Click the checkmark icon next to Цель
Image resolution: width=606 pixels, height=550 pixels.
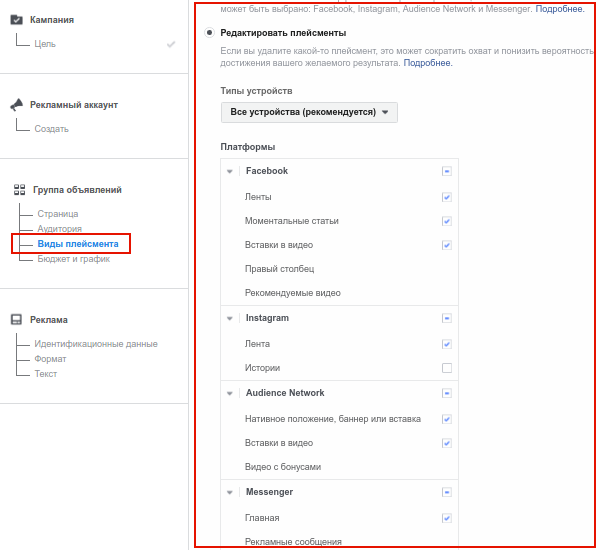(171, 44)
